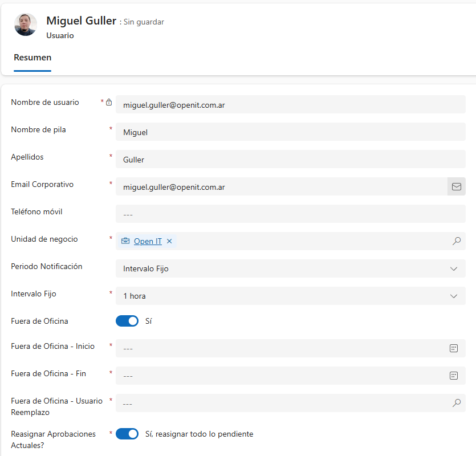This screenshot has height=456, width=476.
Task: Open calendar picker for Fuera de Oficina - Inicio
Action: pos(454,348)
